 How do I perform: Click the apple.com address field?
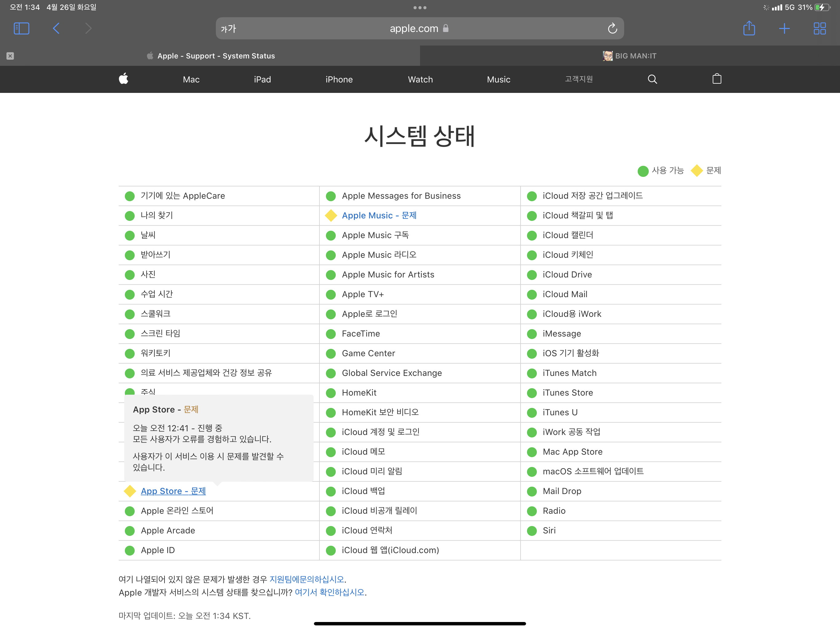420,29
